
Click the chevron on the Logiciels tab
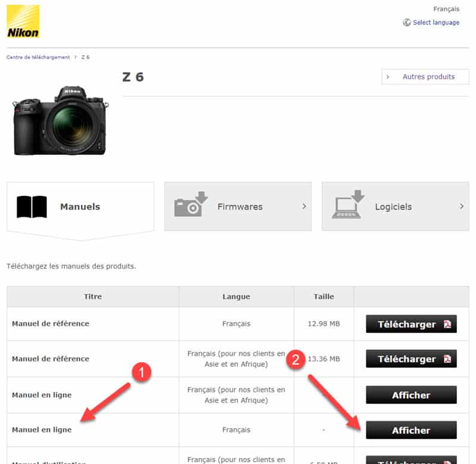(462, 206)
